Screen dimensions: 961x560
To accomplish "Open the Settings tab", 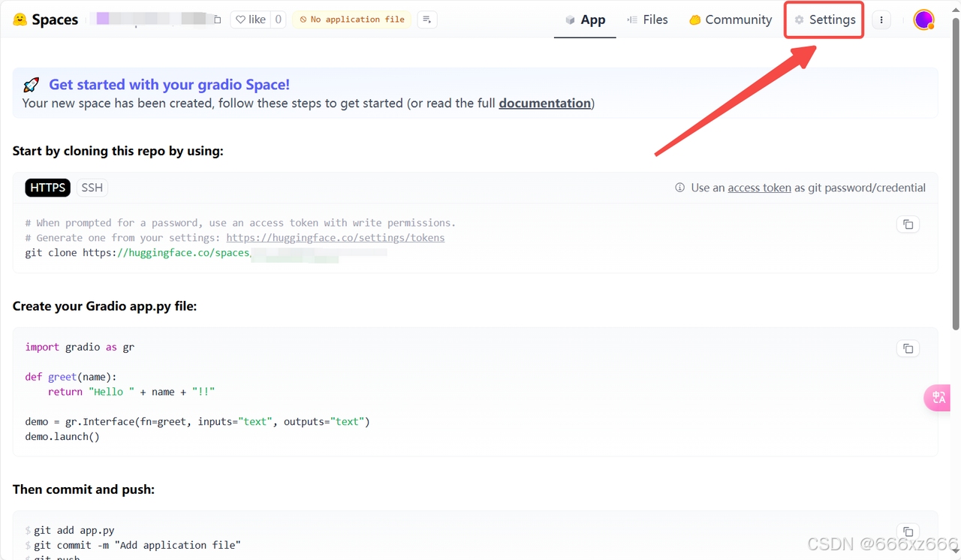I will [825, 20].
